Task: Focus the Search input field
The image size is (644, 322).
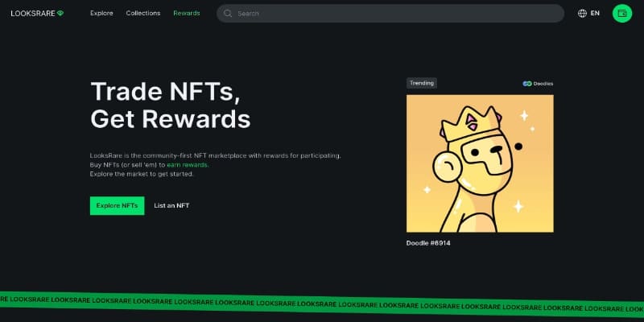Action: coord(390,13)
